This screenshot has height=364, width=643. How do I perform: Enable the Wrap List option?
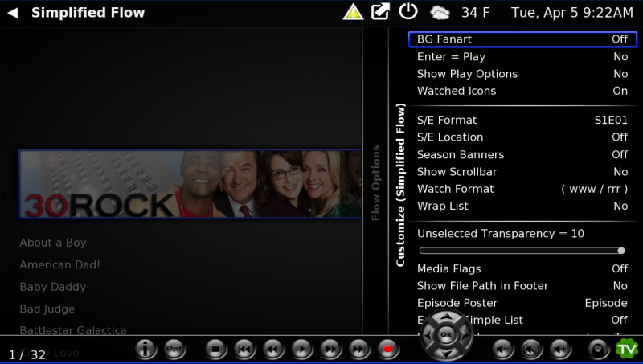(x=522, y=207)
